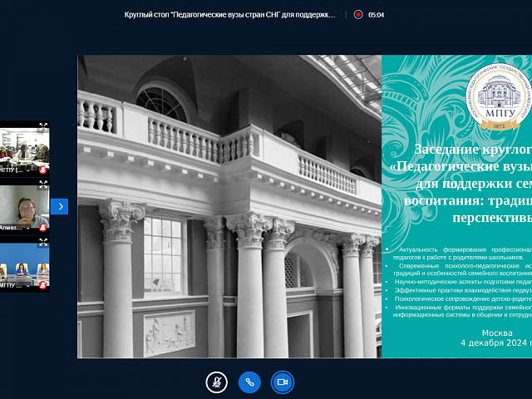Click the meeting title "Круглый стол"
This screenshot has width=532, height=399.
(229, 15)
